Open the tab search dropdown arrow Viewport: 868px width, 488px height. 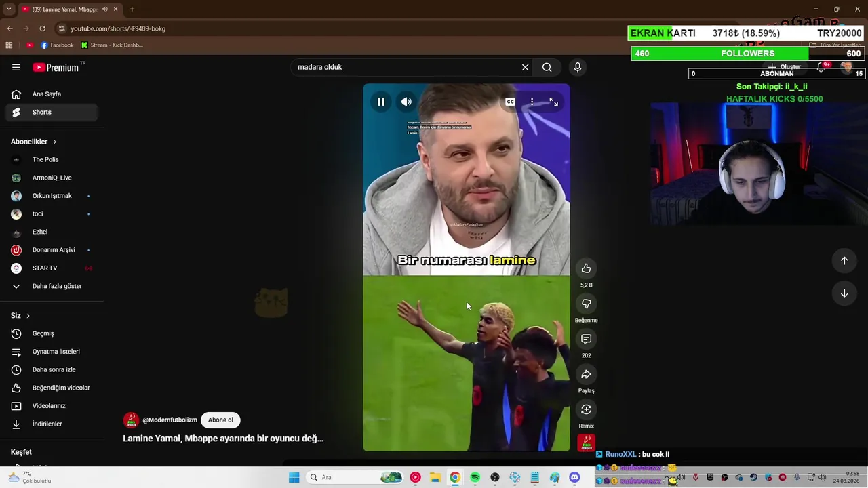7,9
